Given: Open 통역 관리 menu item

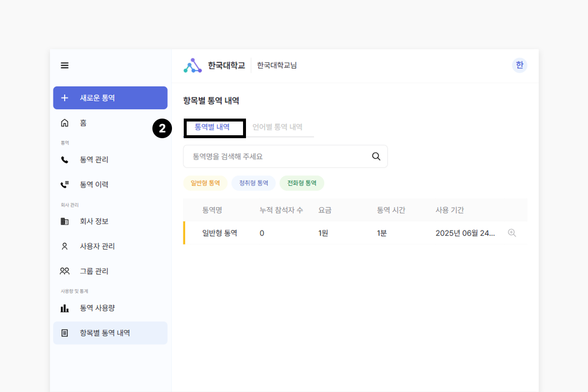Looking at the screenshot, I should point(110,160).
